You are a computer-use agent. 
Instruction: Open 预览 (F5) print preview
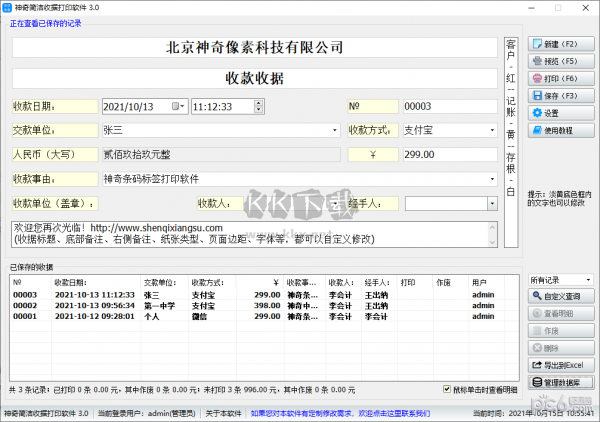(556, 61)
